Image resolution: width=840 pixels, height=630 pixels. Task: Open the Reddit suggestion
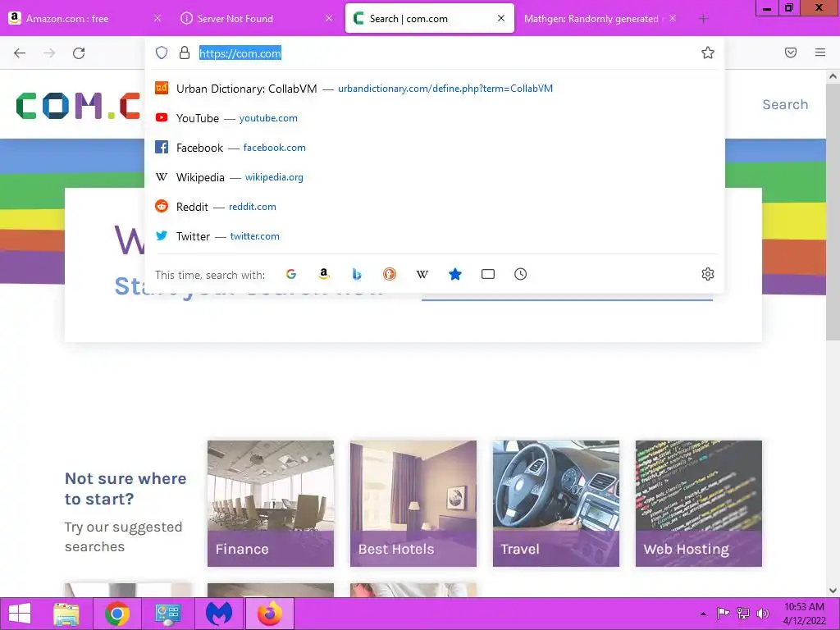tap(434, 206)
